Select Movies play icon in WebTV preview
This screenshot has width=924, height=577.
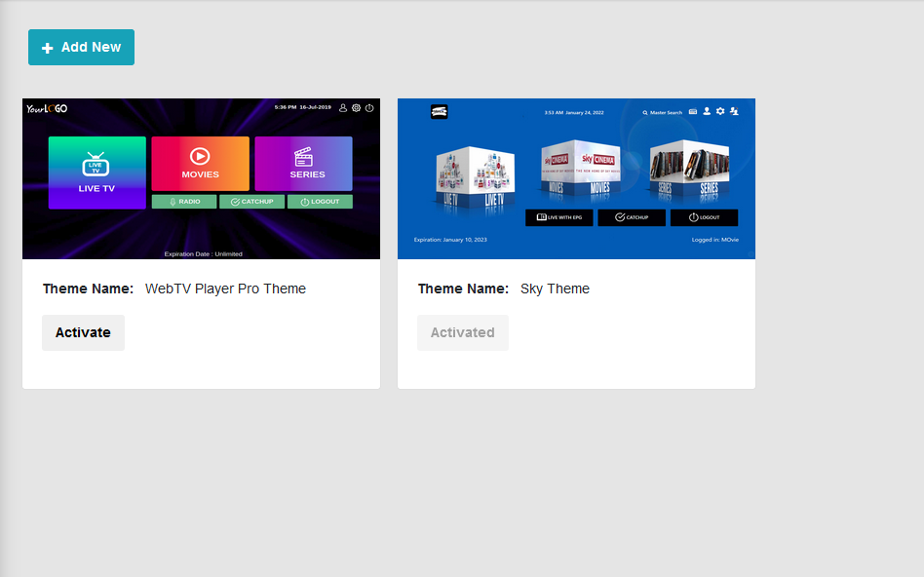click(200, 156)
